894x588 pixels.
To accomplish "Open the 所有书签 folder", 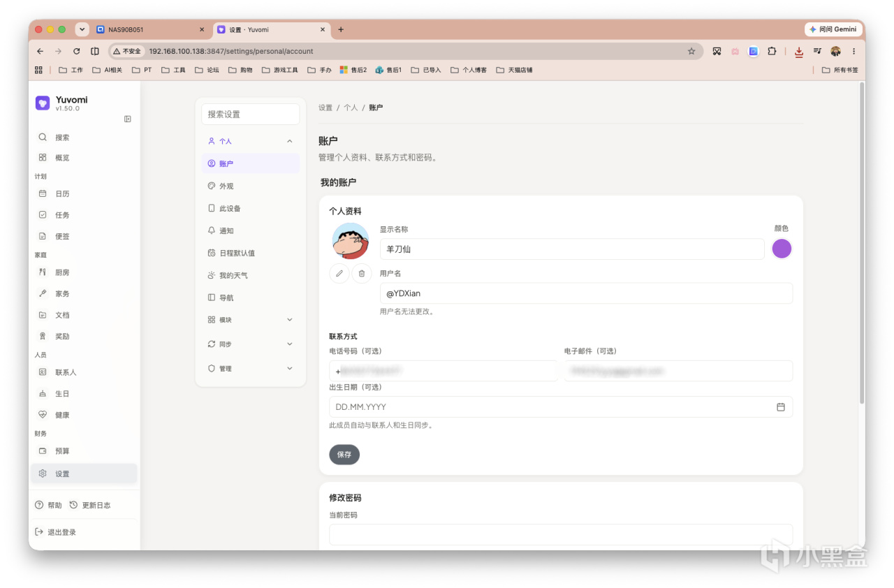I will point(840,70).
